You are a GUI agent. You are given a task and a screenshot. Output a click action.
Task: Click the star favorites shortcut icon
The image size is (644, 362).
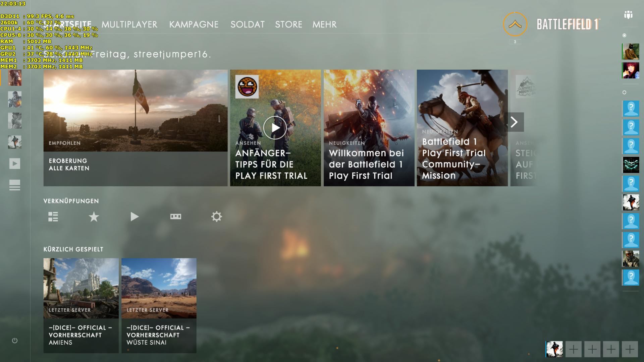click(94, 217)
